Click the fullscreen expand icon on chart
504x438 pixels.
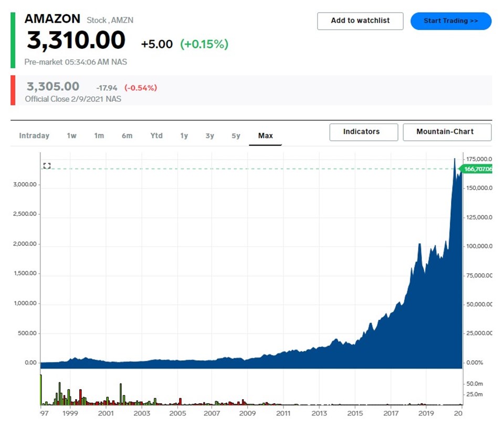pos(47,166)
